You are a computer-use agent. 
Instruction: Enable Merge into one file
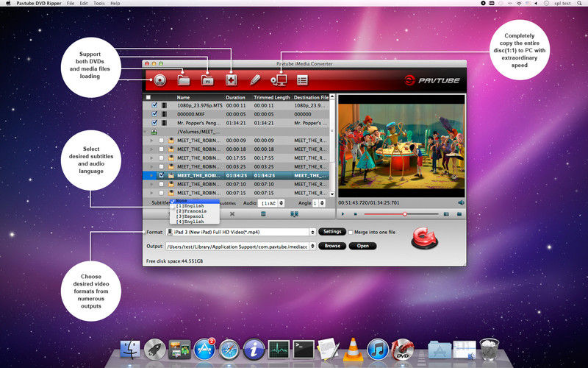(x=351, y=233)
